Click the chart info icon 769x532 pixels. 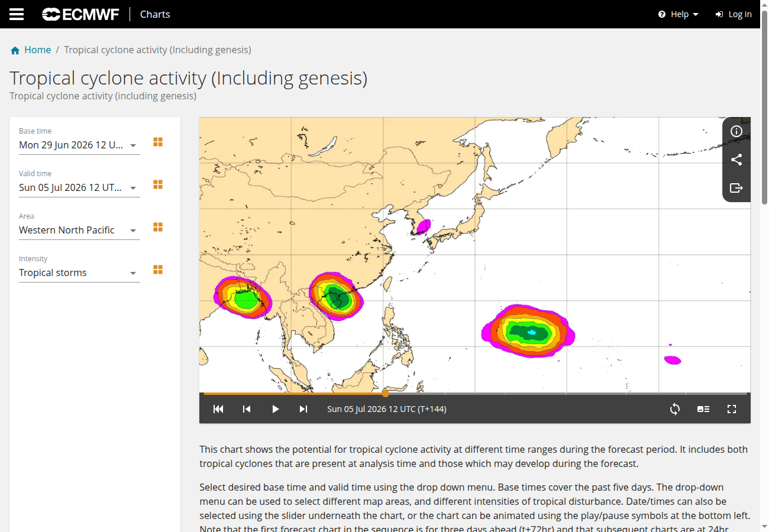(736, 131)
